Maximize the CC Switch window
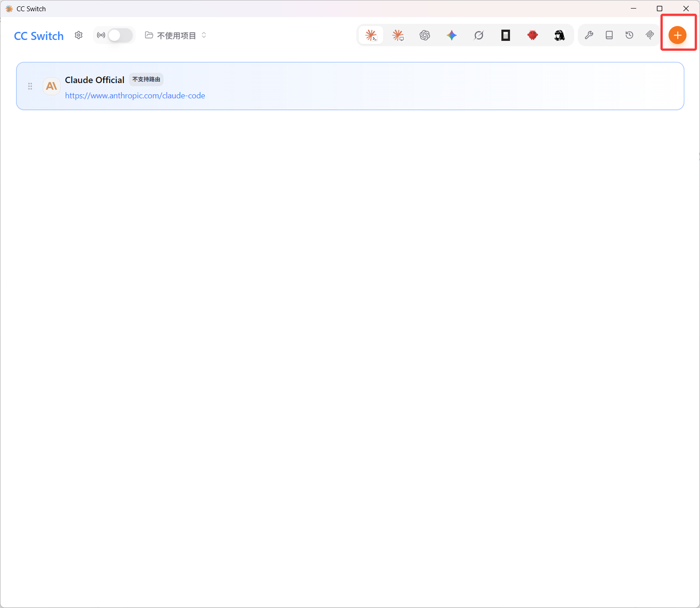 click(x=660, y=9)
